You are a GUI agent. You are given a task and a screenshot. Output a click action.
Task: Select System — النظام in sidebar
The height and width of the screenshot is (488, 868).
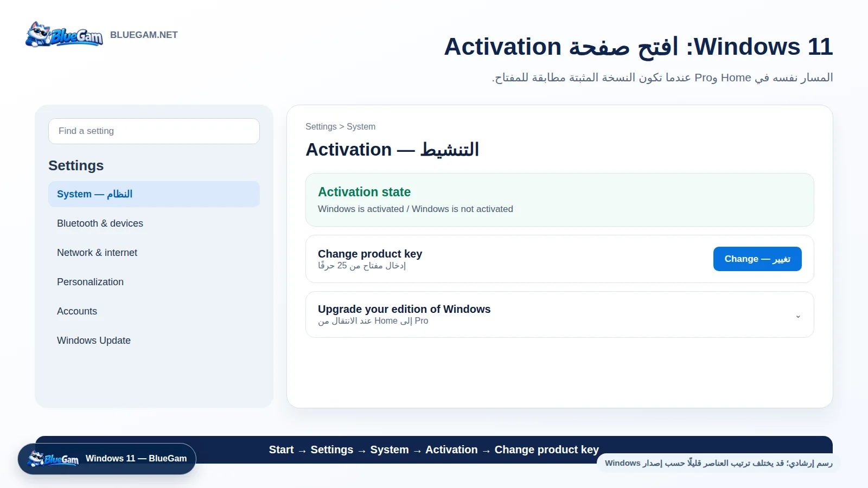[154, 194]
